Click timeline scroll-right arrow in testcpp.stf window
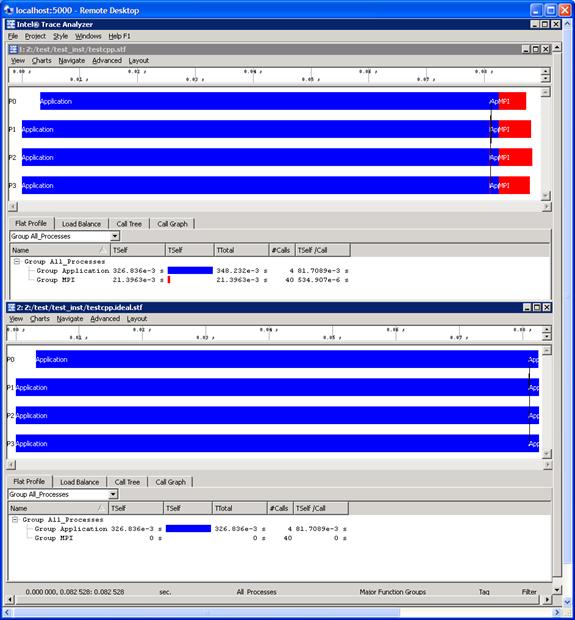Screen dimensions: 575x620 [x=547, y=207]
